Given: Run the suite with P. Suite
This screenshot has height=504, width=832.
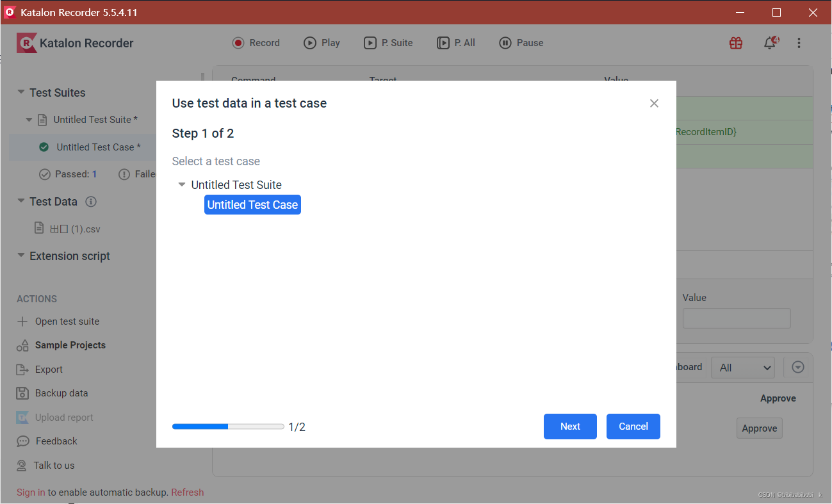Looking at the screenshot, I should [x=389, y=43].
